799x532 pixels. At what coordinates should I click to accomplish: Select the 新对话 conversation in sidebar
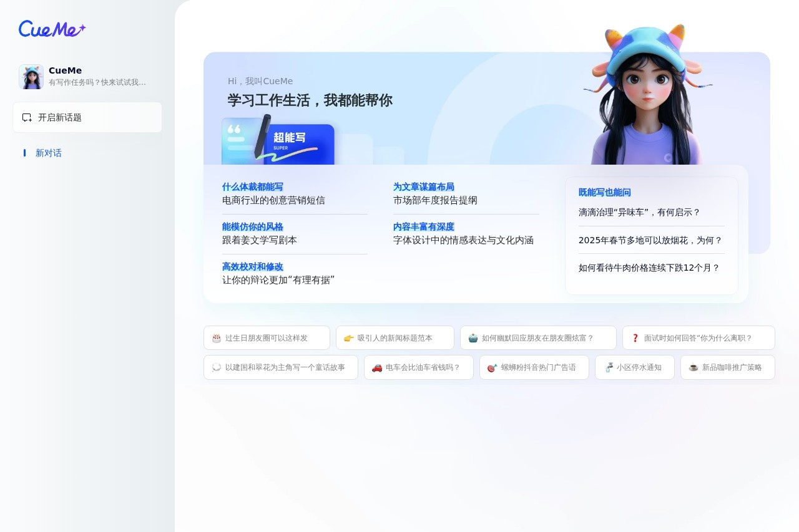click(49, 153)
